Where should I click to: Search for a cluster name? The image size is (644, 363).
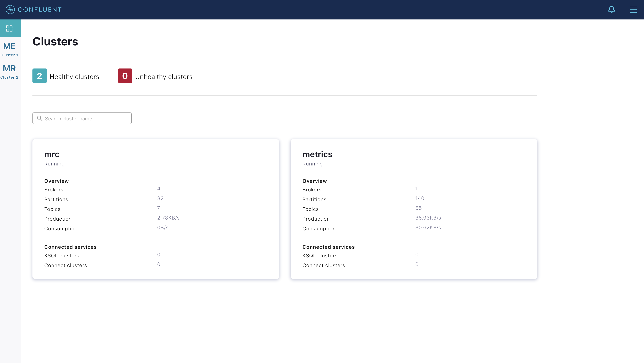point(82,118)
